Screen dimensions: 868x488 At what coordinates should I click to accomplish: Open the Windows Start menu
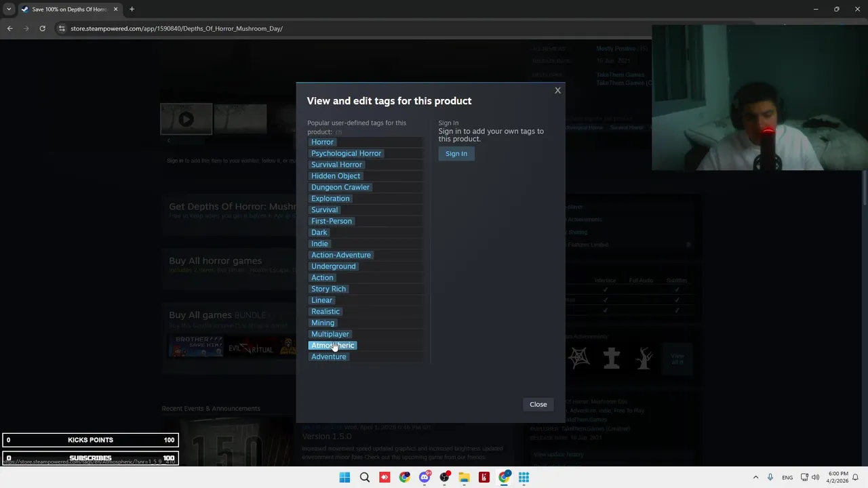pos(344,477)
